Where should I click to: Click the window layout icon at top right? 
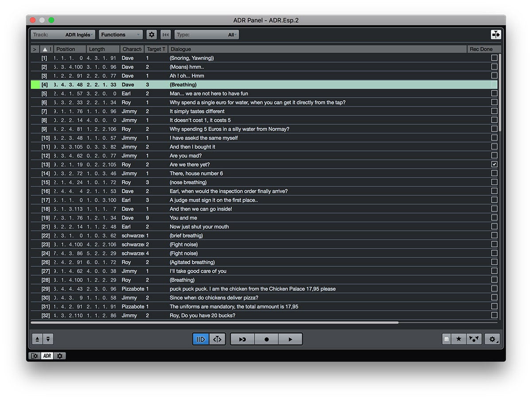click(496, 35)
